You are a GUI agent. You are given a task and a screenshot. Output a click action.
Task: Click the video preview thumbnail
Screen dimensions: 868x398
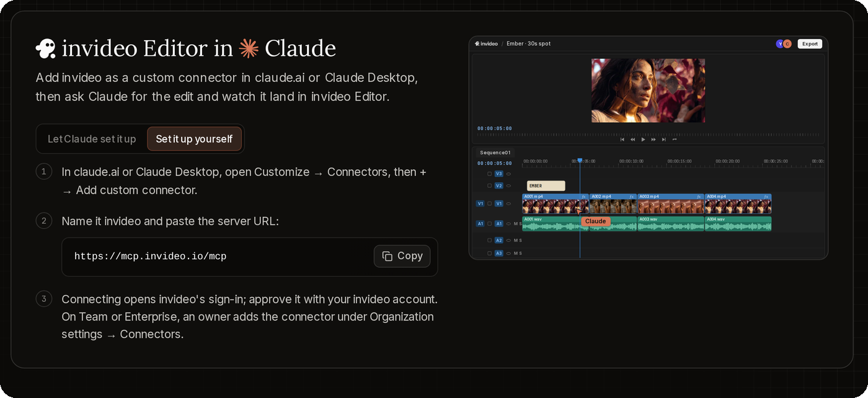coord(648,91)
